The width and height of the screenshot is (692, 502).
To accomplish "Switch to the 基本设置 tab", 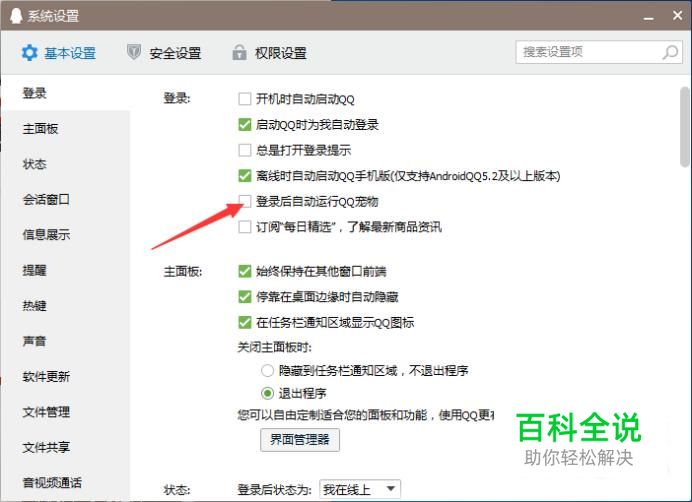I will click(x=59, y=53).
